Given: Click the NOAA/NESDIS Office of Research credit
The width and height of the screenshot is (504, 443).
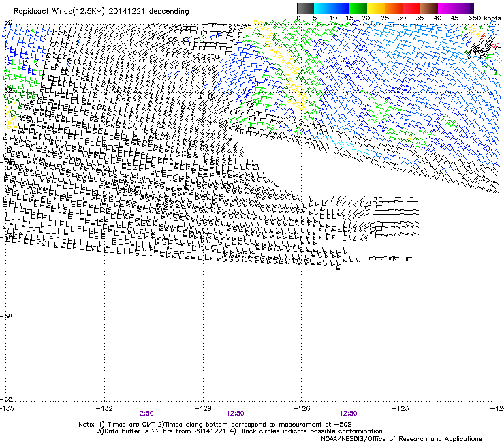Looking at the screenshot, I should click(401, 439).
